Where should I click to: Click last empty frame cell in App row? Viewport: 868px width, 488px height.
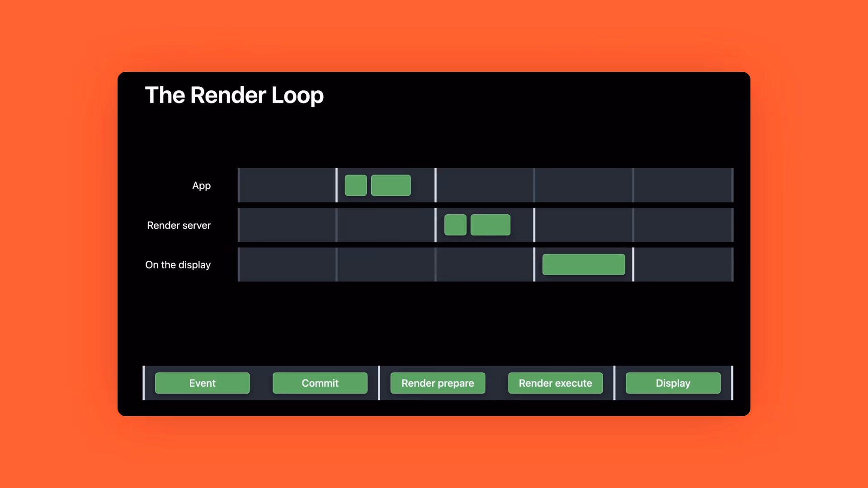683,185
